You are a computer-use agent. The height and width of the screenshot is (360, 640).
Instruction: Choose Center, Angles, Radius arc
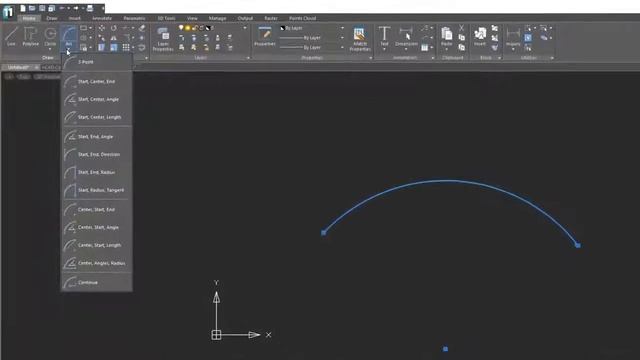(x=97, y=263)
